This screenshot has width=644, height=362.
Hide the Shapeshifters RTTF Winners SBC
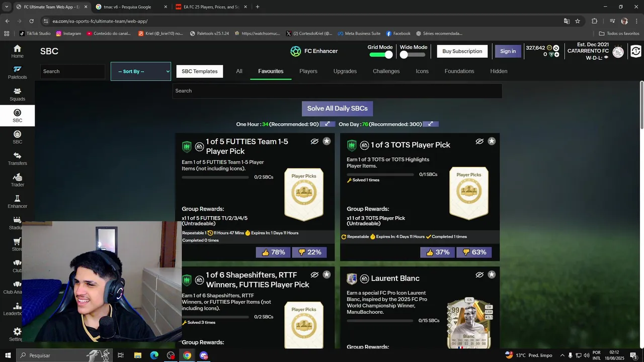(x=314, y=275)
